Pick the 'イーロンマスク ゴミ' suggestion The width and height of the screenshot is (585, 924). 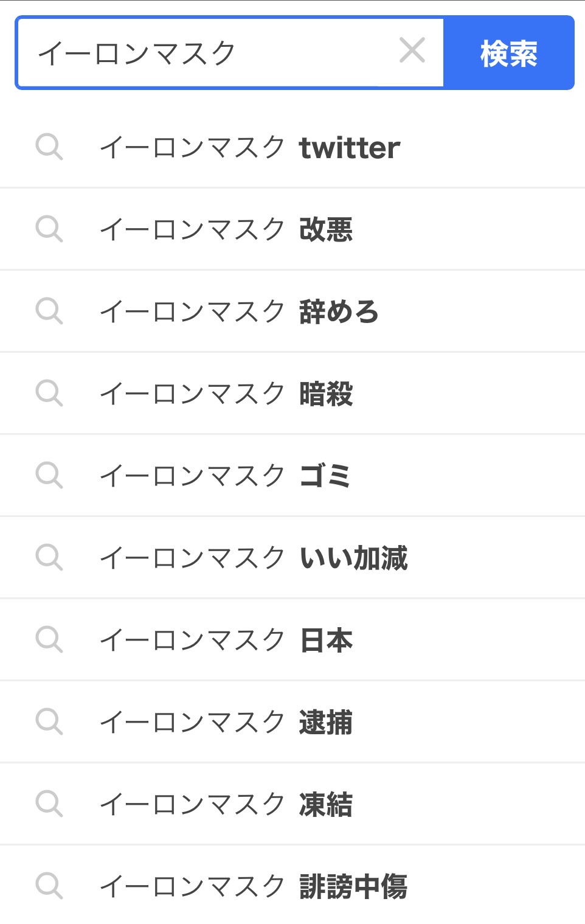225,476
